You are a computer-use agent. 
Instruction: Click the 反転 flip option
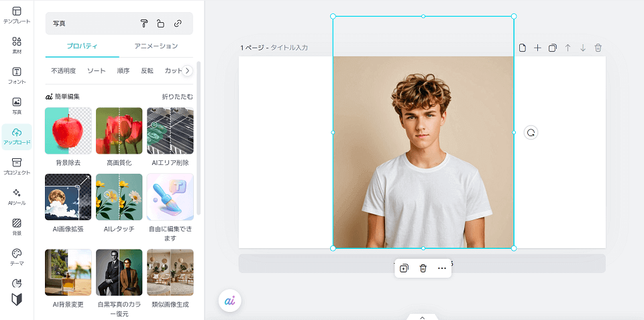(147, 70)
